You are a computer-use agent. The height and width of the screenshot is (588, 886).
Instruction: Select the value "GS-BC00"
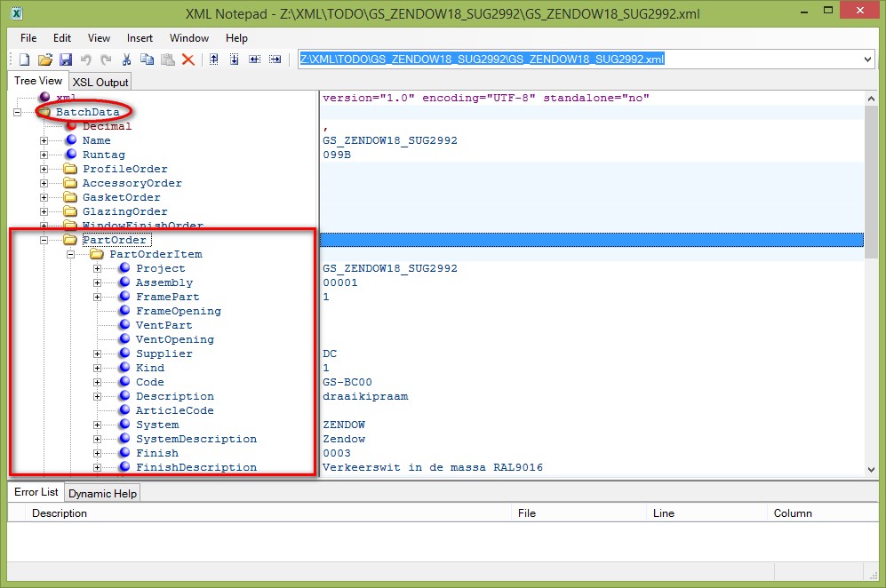(347, 383)
